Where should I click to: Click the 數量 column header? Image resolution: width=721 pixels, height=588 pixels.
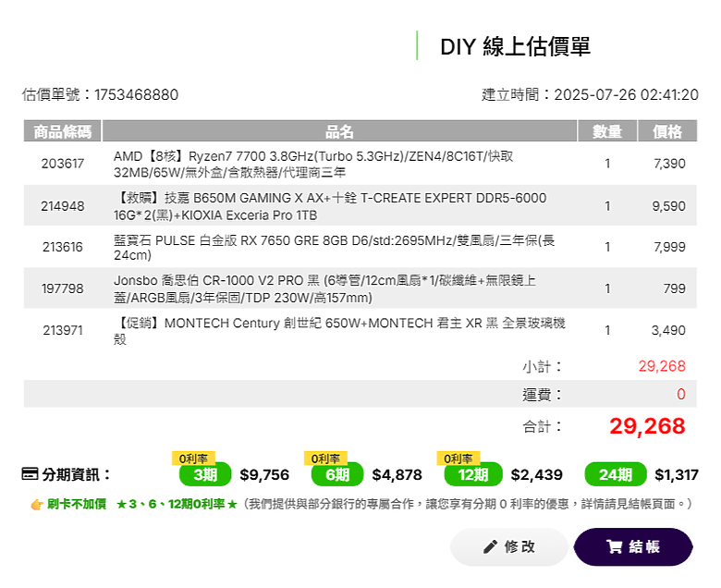(x=607, y=131)
